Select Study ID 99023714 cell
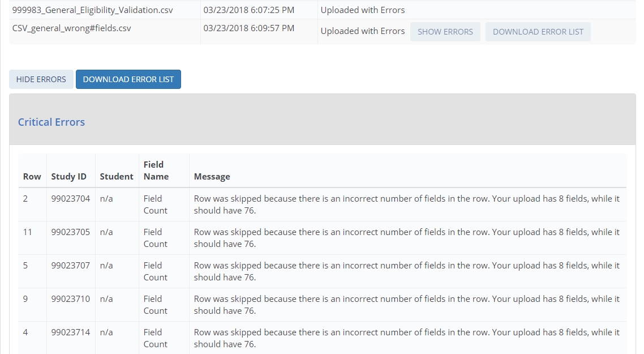644x354 pixels. click(70, 332)
